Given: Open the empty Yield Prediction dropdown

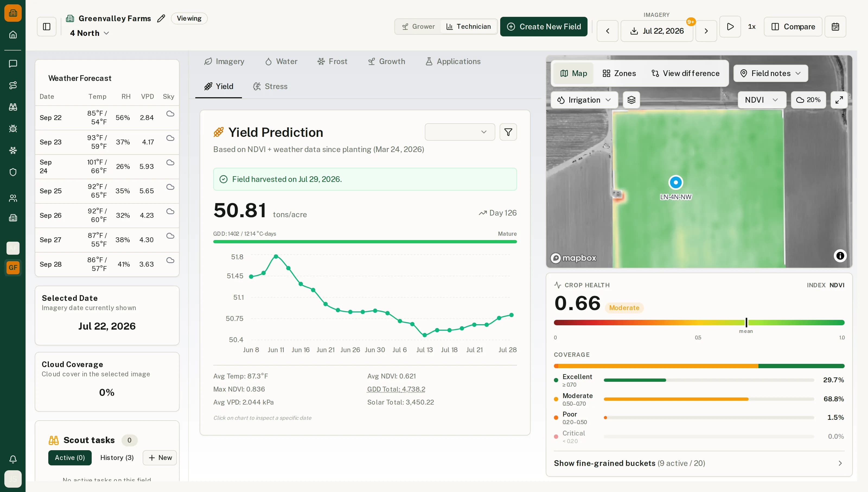Looking at the screenshot, I should [x=460, y=132].
